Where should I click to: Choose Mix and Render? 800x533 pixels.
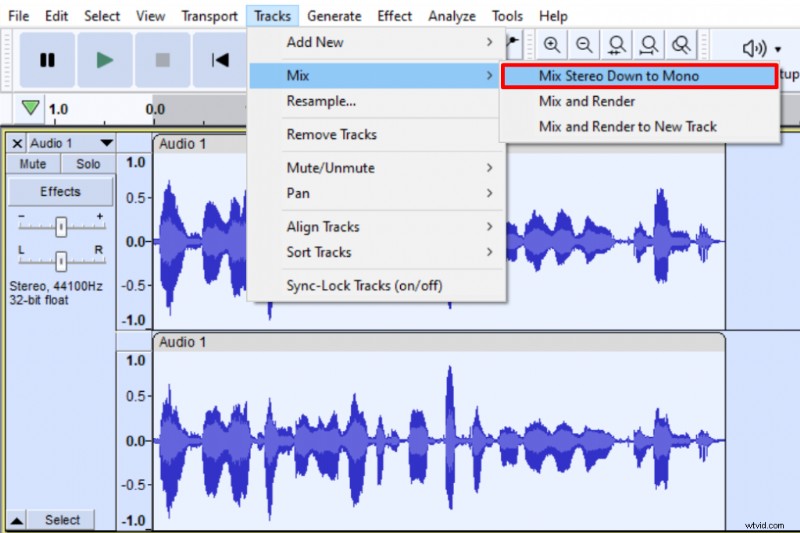point(639,101)
